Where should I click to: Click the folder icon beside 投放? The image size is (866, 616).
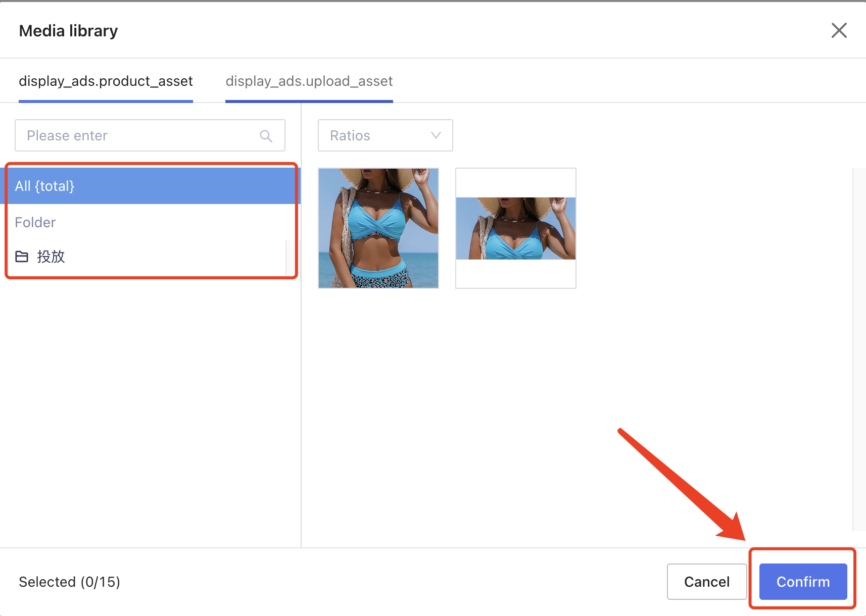click(22, 256)
